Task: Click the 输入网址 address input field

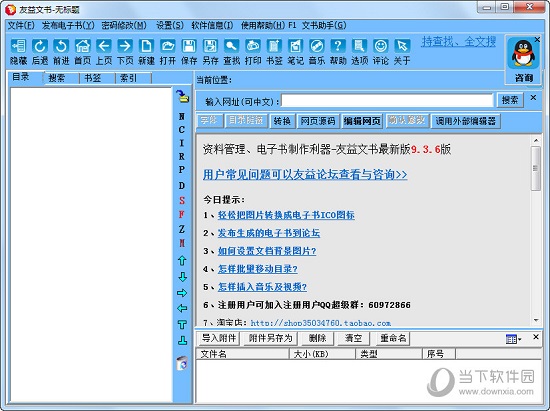Action: click(387, 101)
